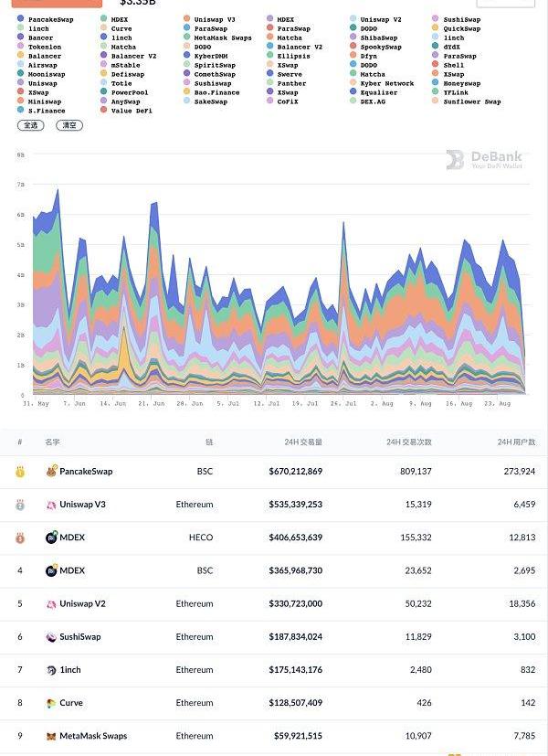This screenshot has height=756, width=548.
Task: Sort by the 24H 用户数 column header
Action: point(516,442)
